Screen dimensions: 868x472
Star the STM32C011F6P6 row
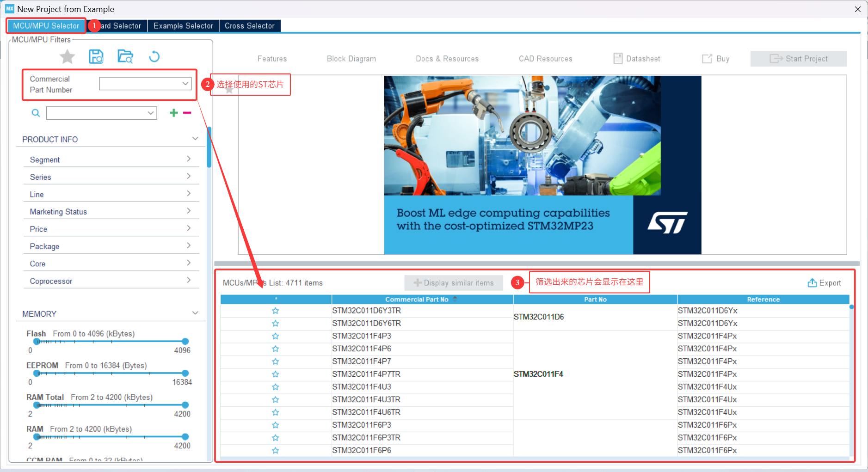pos(276,450)
